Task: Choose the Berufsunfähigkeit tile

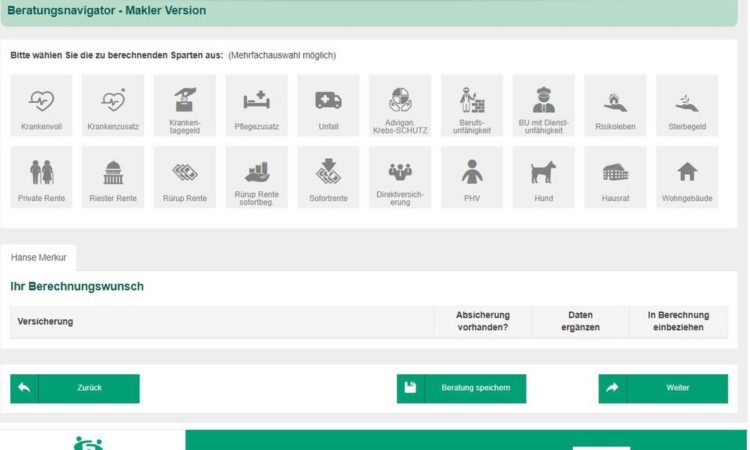Action: (x=472, y=106)
